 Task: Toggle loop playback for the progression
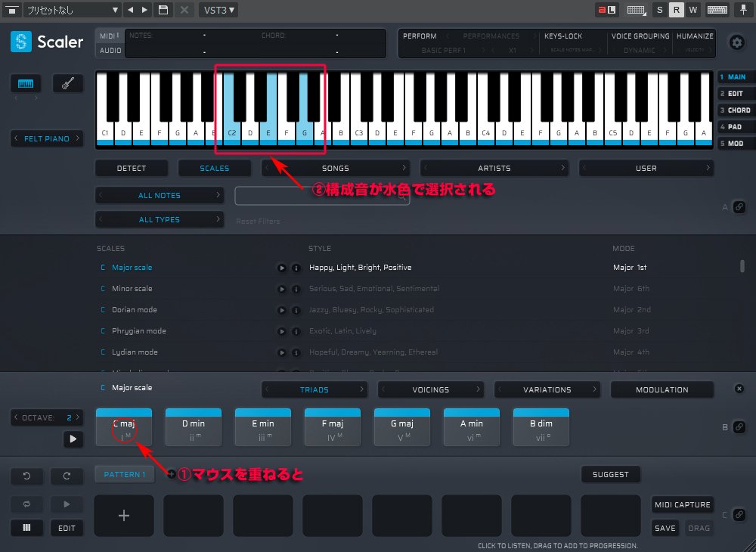tap(26, 504)
